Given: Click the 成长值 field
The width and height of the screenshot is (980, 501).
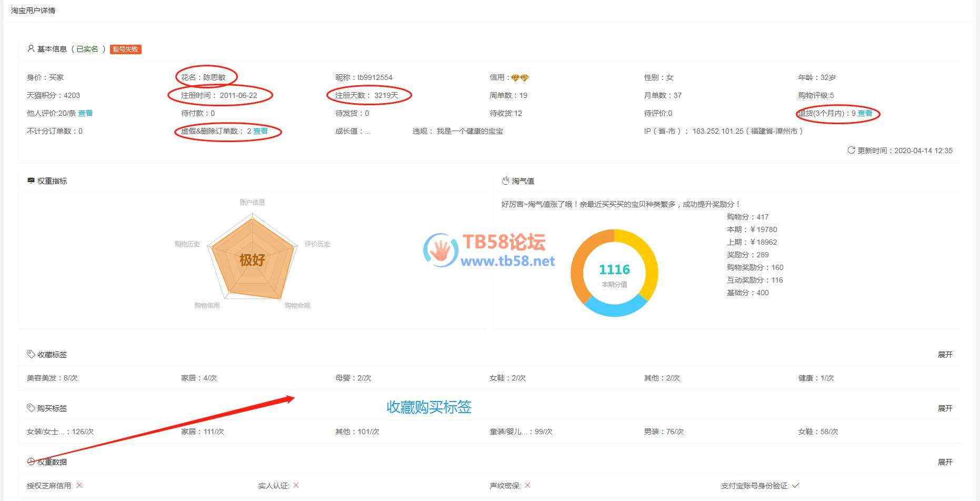Looking at the screenshot, I should click(x=353, y=131).
